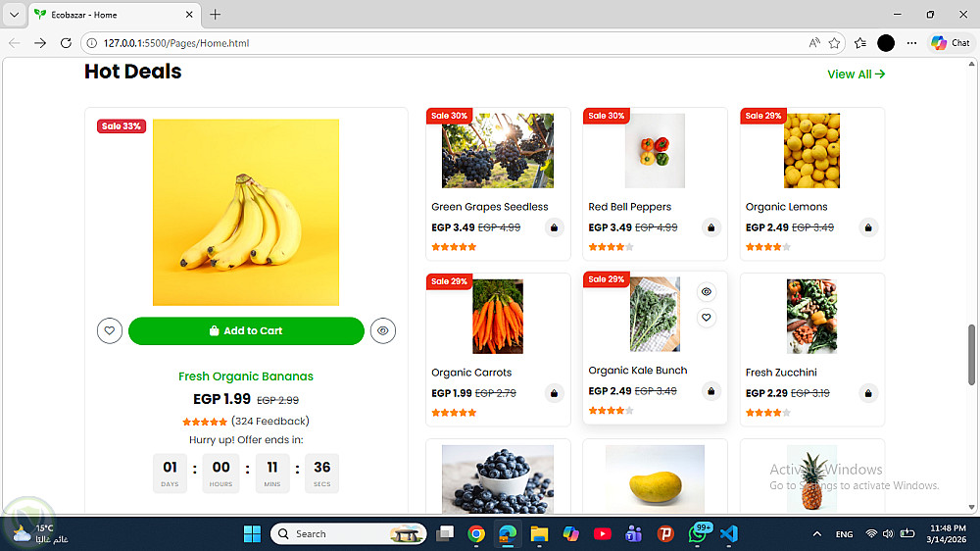Add Green Grapes Seedless to cart via bag icon

(554, 227)
